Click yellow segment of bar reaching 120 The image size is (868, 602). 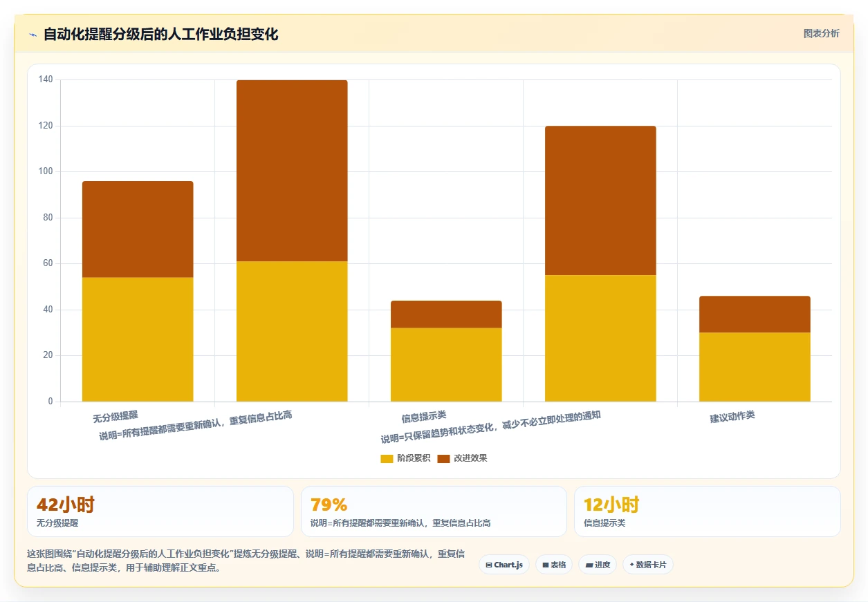(x=600, y=339)
